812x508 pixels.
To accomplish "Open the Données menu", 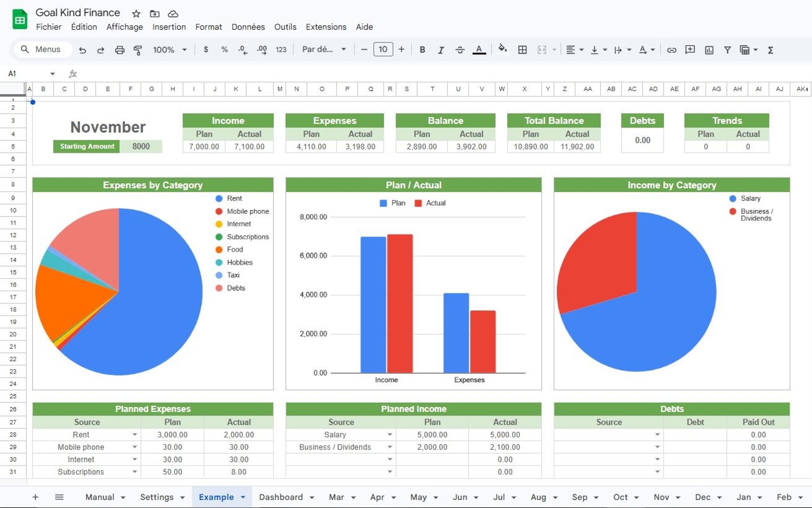I will click(x=248, y=27).
